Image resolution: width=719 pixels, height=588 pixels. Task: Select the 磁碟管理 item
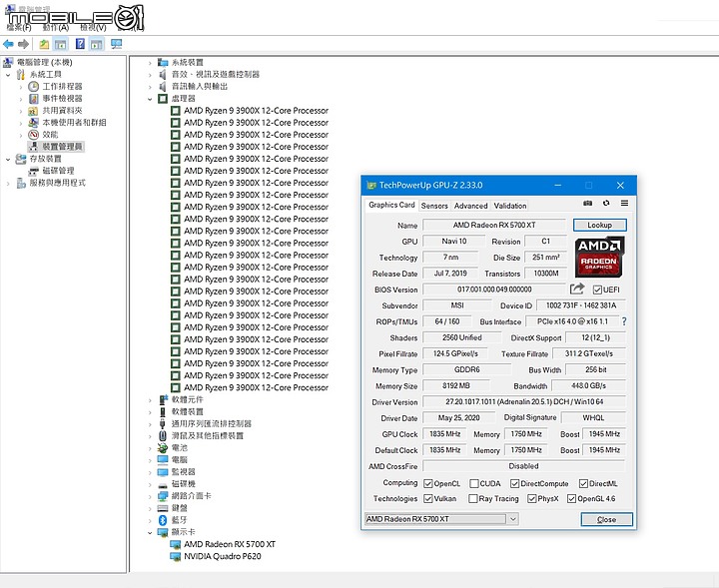pos(58,171)
